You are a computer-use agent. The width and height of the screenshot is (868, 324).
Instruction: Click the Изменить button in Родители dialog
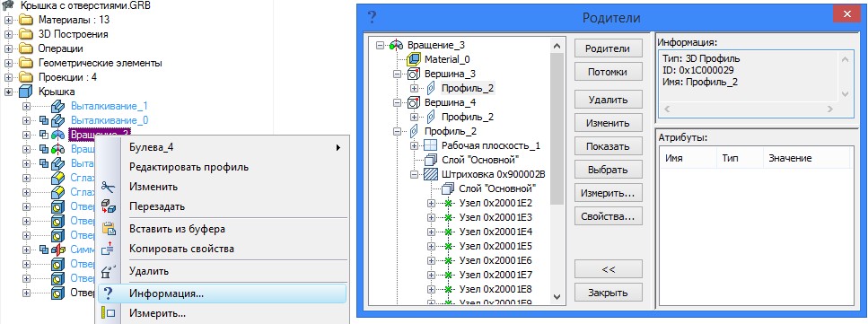[609, 123]
